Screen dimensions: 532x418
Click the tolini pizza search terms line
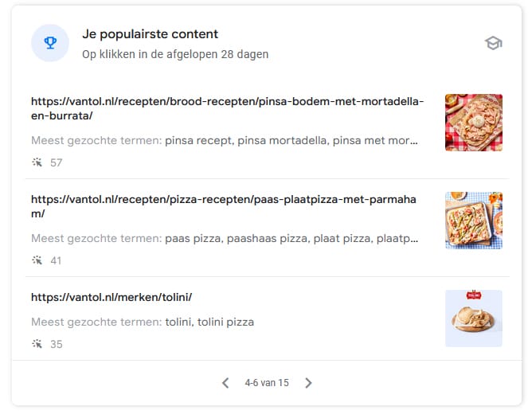point(143,322)
